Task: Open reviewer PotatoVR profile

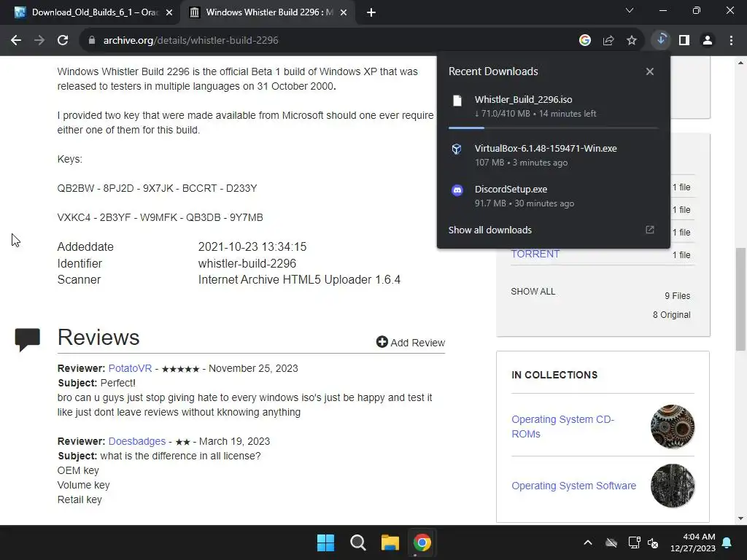Action: (130, 368)
